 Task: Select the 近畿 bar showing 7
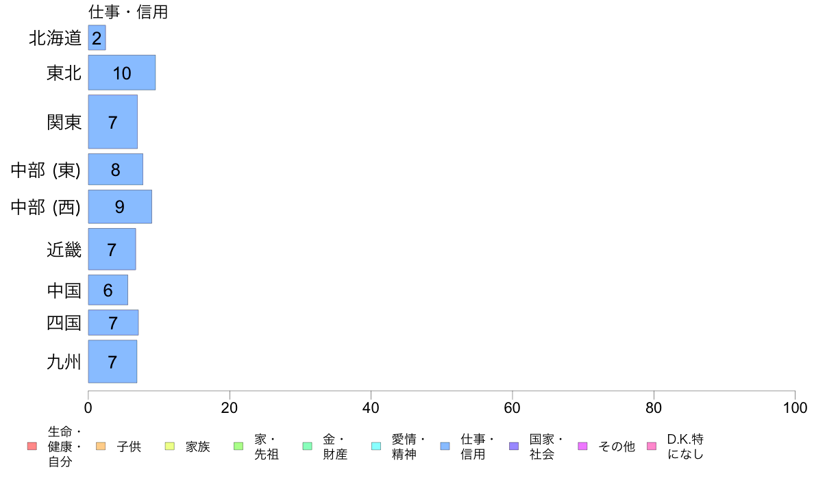point(112,249)
